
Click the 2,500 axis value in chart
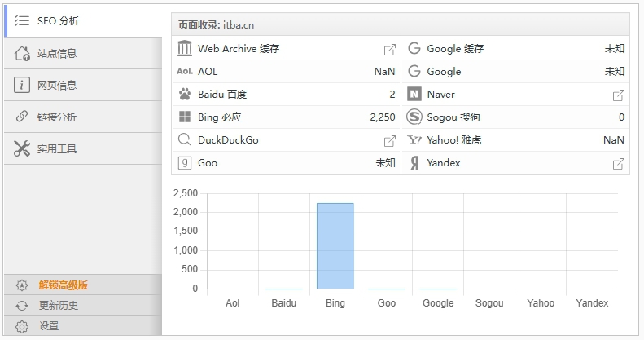pyautogui.click(x=186, y=192)
